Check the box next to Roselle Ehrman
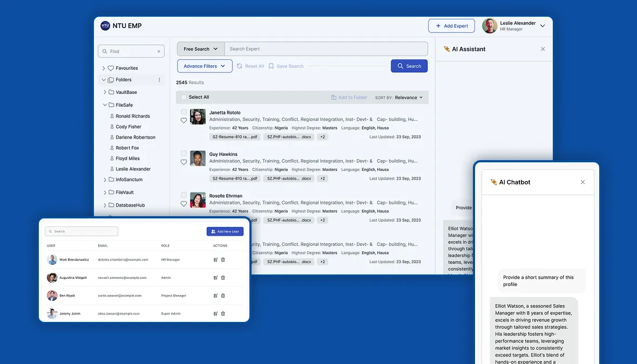 point(184,195)
